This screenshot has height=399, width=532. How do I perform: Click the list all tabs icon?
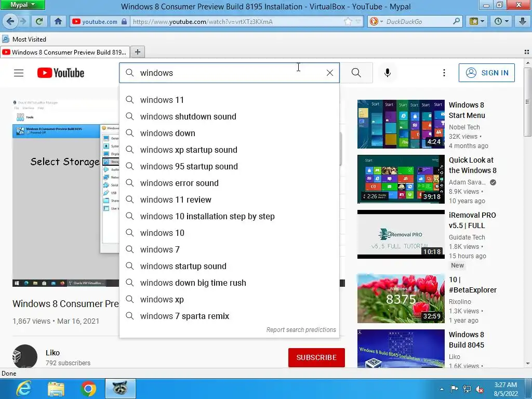[x=527, y=52]
